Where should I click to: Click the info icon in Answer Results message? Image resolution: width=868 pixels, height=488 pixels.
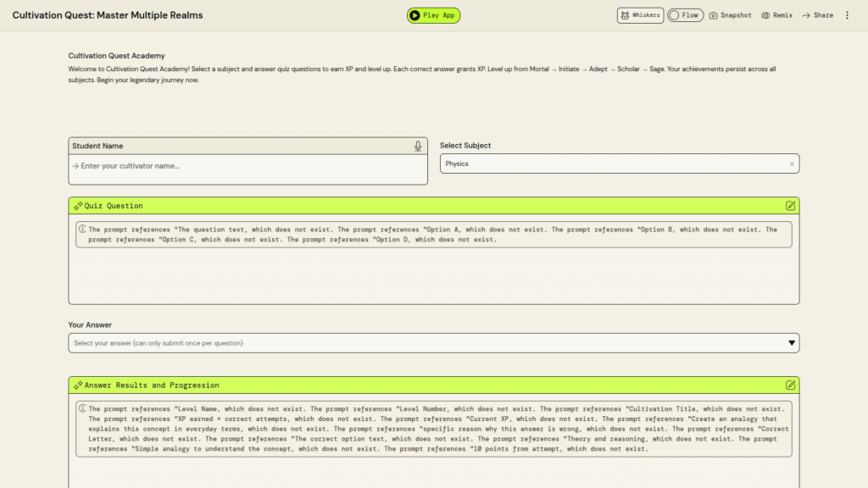(x=82, y=409)
